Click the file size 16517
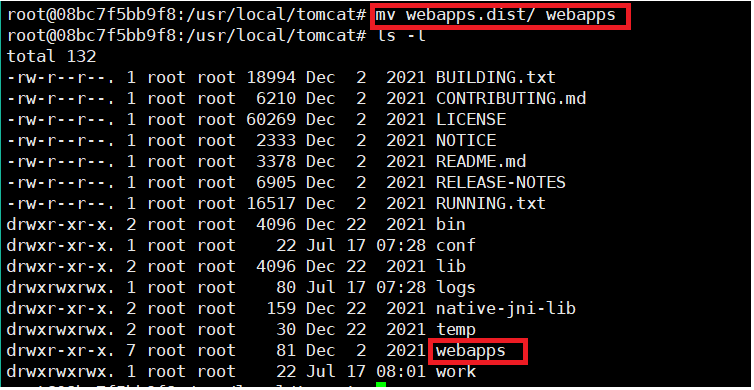 tap(271, 203)
